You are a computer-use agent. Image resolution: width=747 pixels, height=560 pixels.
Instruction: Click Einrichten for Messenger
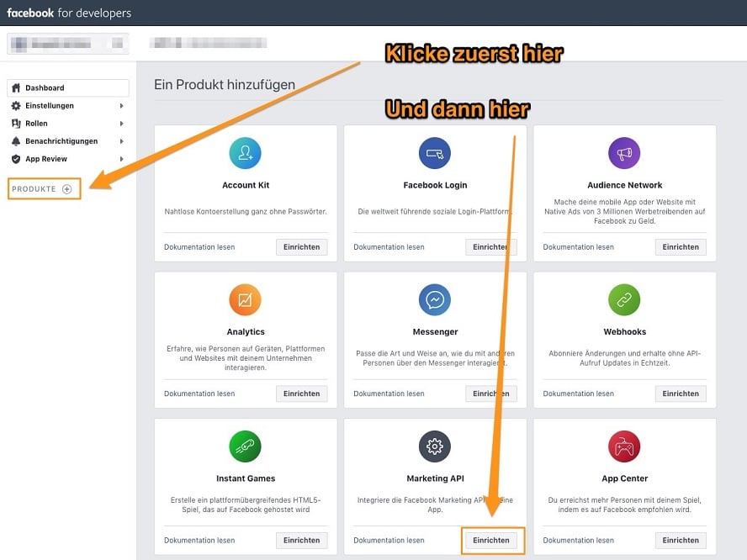[491, 394]
